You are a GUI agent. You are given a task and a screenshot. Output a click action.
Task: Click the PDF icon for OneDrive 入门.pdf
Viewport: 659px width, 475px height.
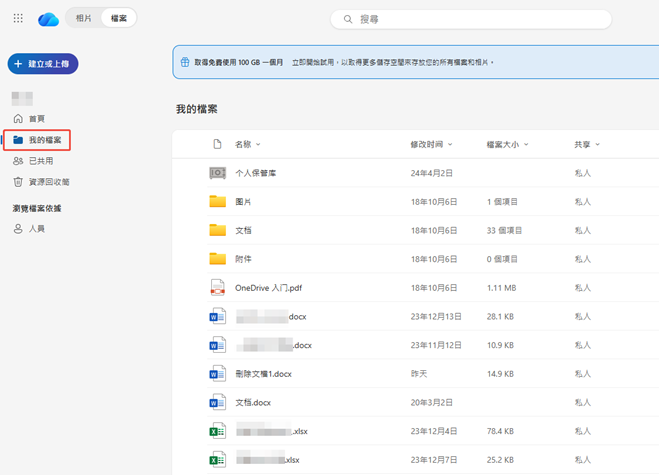click(x=218, y=288)
